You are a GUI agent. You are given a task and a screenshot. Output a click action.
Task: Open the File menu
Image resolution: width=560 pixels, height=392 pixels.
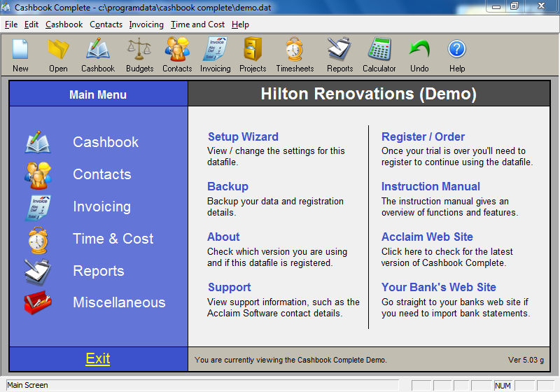coord(11,24)
